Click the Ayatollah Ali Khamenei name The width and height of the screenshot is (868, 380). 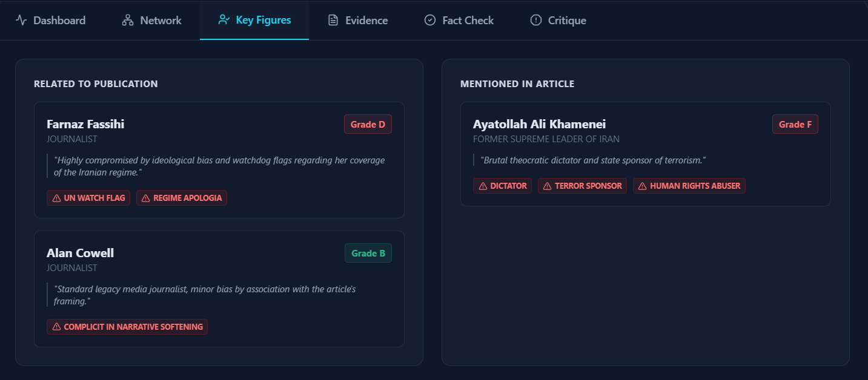[539, 124]
